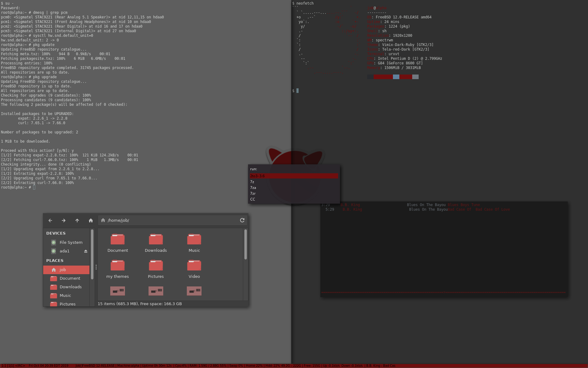Choose 7z from run launcher list

tap(252, 182)
